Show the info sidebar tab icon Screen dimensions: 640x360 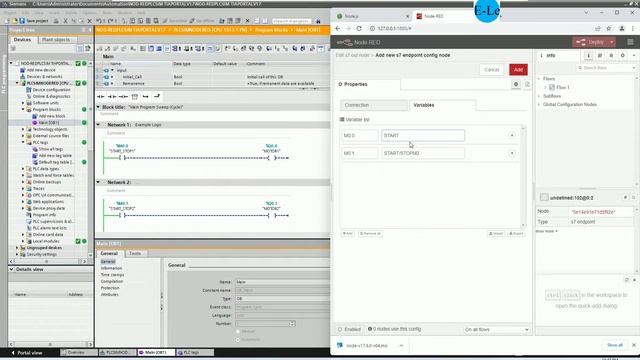(x=588, y=56)
